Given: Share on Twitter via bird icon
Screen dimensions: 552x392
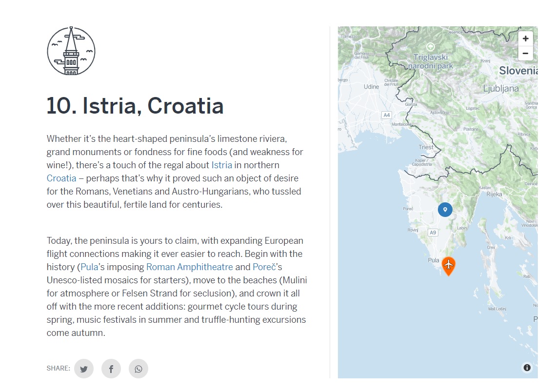Looking at the screenshot, I should (84, 369).
